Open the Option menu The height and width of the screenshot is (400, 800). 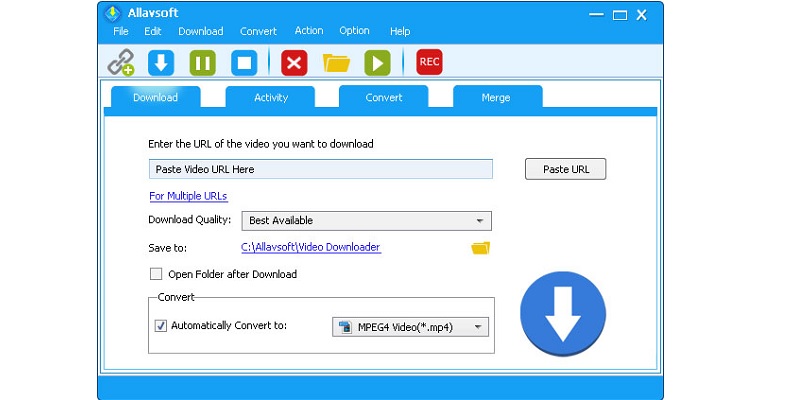tap(354, 31)
